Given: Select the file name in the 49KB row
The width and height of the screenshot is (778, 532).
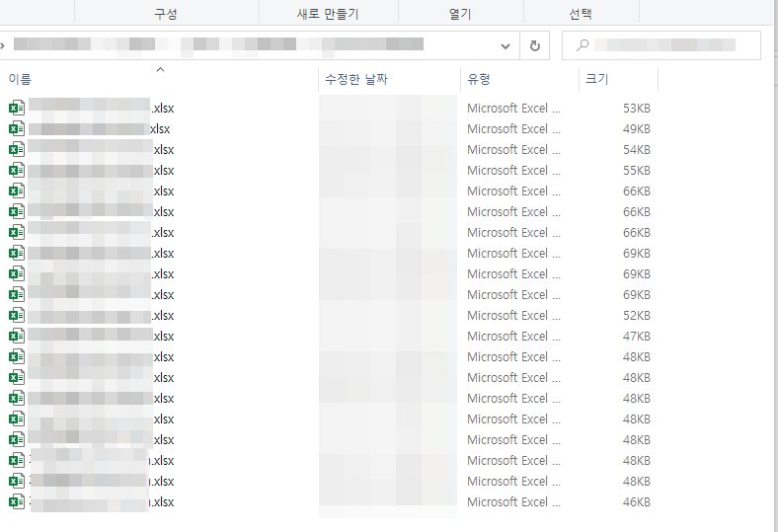Looking at the screenshot, I should [x=100, y=129].
